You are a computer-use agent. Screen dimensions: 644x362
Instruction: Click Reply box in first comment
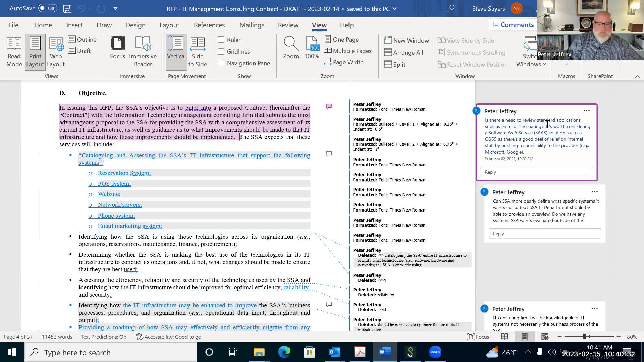(x=536, y=172)
